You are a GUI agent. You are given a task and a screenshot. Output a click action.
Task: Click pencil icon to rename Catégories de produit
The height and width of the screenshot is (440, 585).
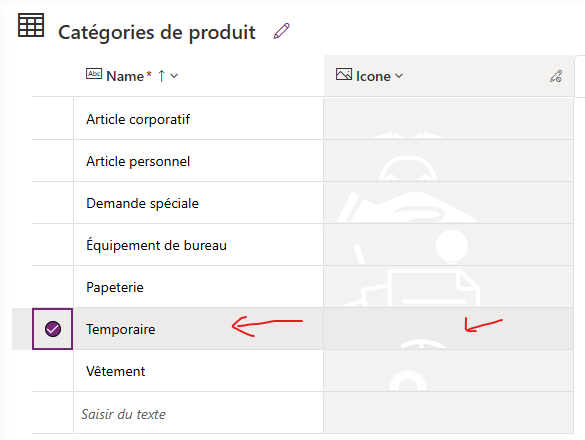pyautogui.click(x=281, y=31)
